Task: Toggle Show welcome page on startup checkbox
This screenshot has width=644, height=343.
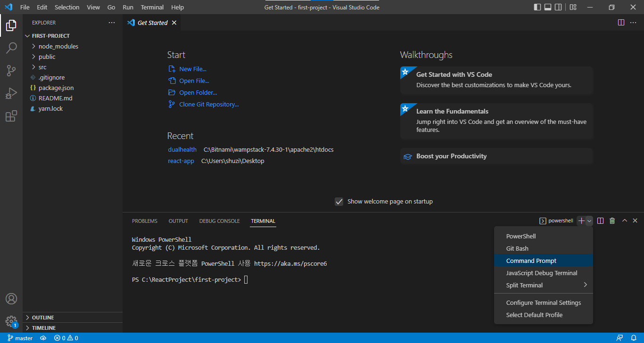Action: 339,202
